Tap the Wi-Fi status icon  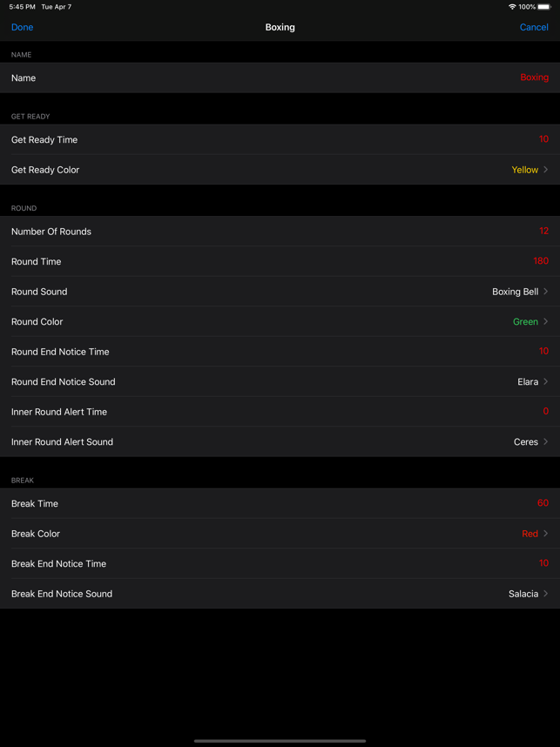tap(512, 7)
